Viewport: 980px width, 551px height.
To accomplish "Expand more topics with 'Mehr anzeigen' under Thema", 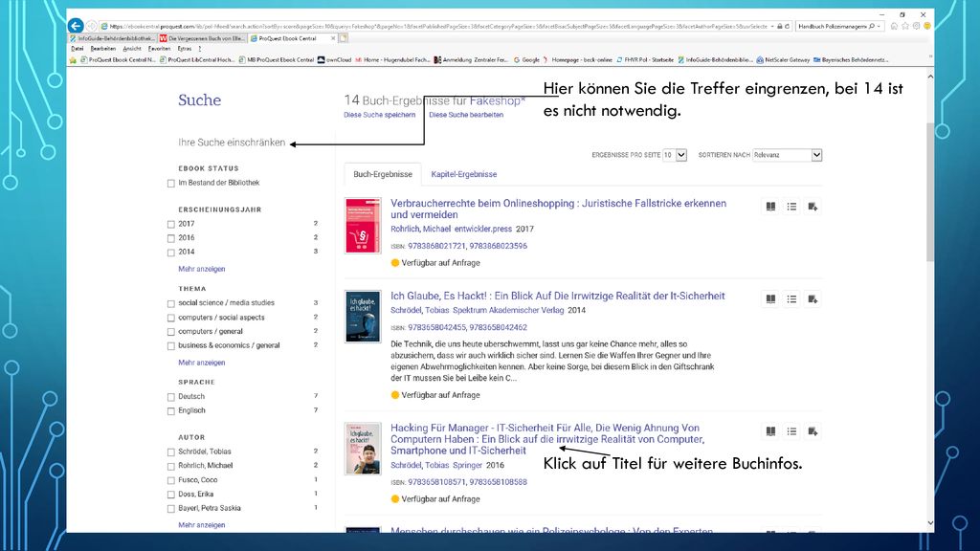I will pos(201,363).
